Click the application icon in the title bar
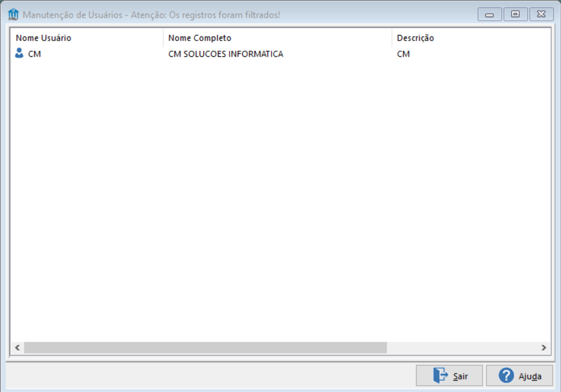 (x=13, y=15)
